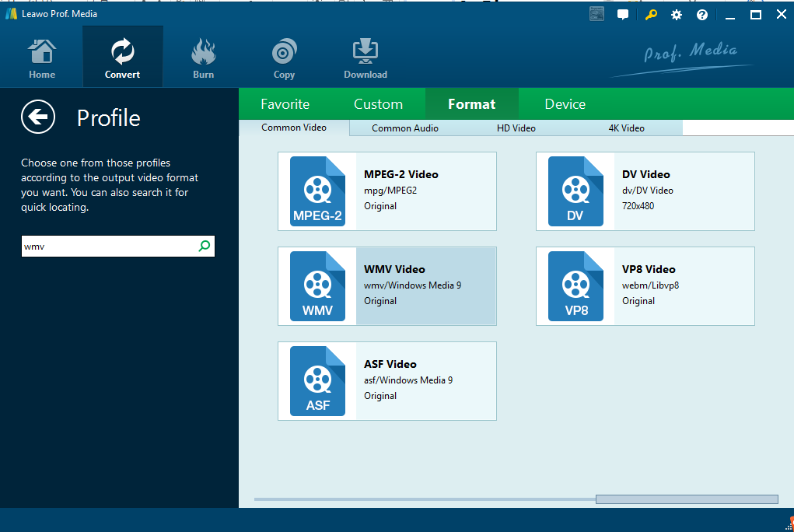Open help via the question mark icon
Image resolution: width=794 pixels, height=532 pixels.
tap(702, 15)
